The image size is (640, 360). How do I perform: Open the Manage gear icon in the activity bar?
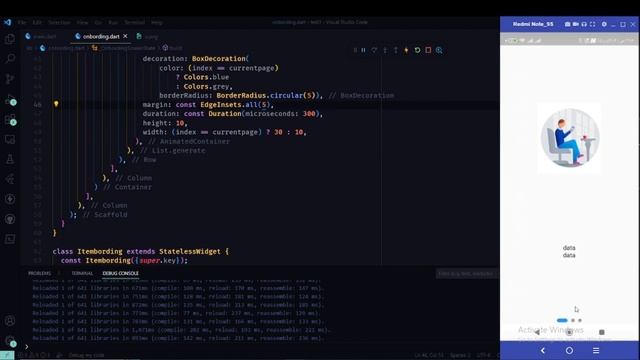pyautogui.click(x=10, y=341)
